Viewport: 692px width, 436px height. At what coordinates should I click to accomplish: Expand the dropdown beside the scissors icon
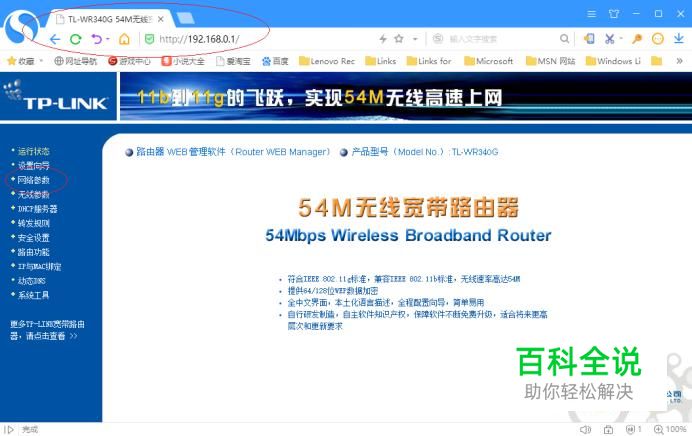[x=621, y=39]
